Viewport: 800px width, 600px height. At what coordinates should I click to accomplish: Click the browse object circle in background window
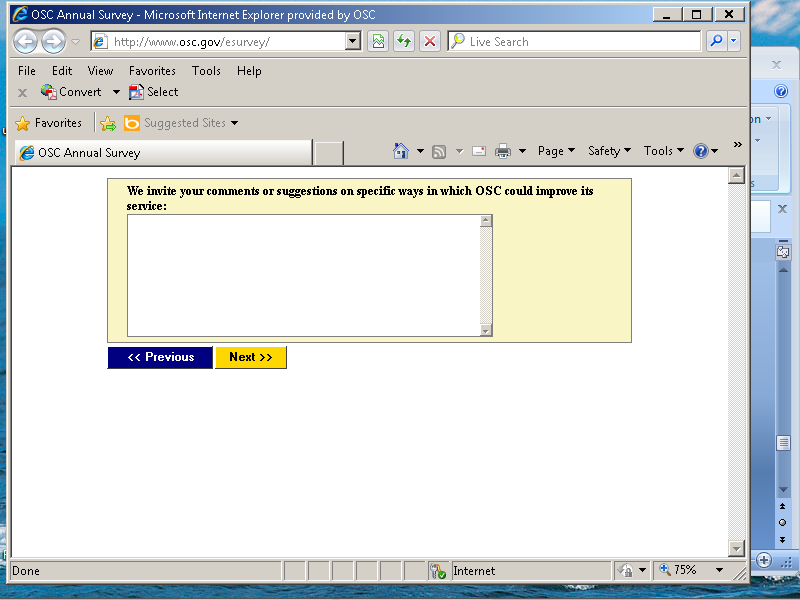click(783, 523)
